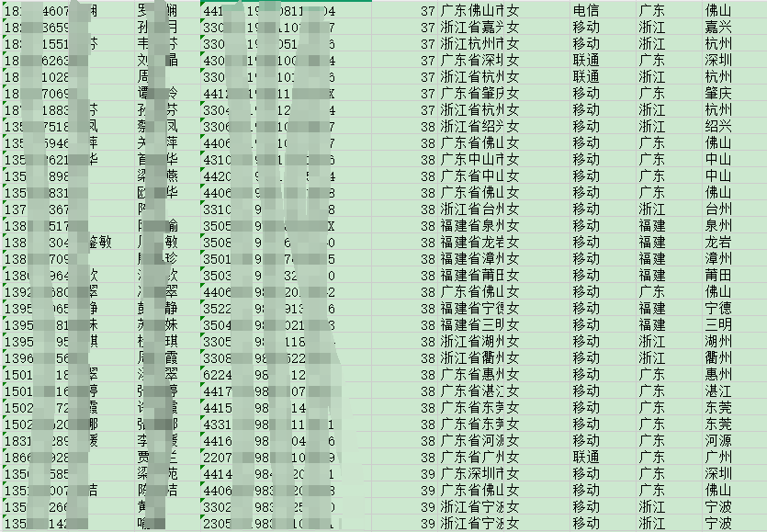Click the 绍兴 city cell
The width and height of the screenshot is (767, 532).
718,127
